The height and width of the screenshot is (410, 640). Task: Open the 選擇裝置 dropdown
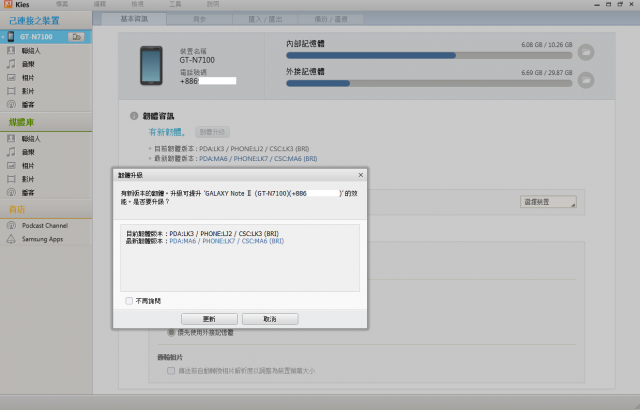pyautogui.click(x=548, y=202)
